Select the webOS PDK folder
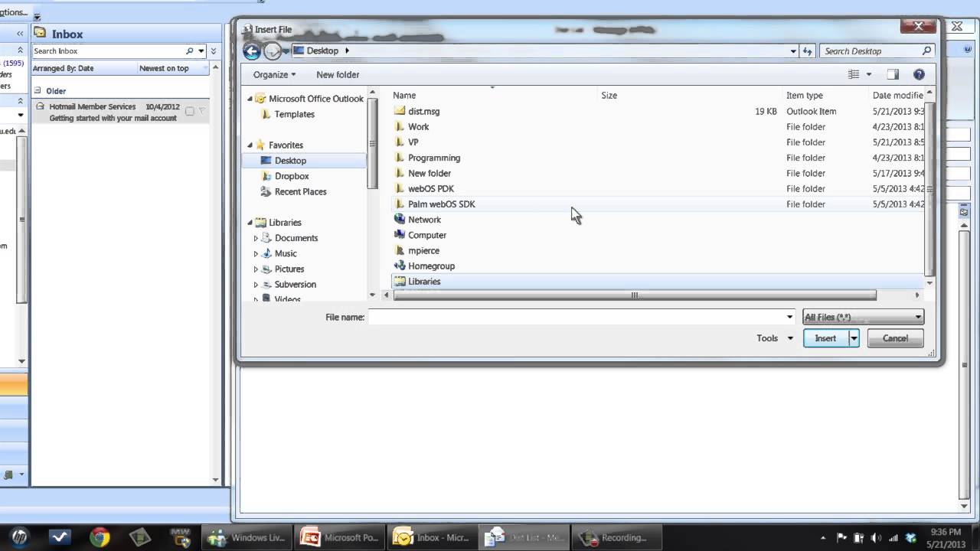 430,188
